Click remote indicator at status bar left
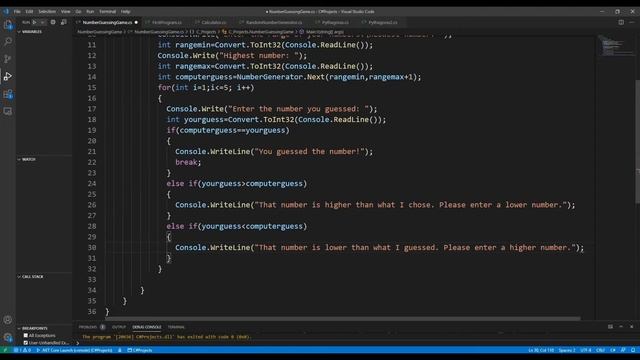The height and width of the screenshot is (360, 640). click(x=5, y=350)
